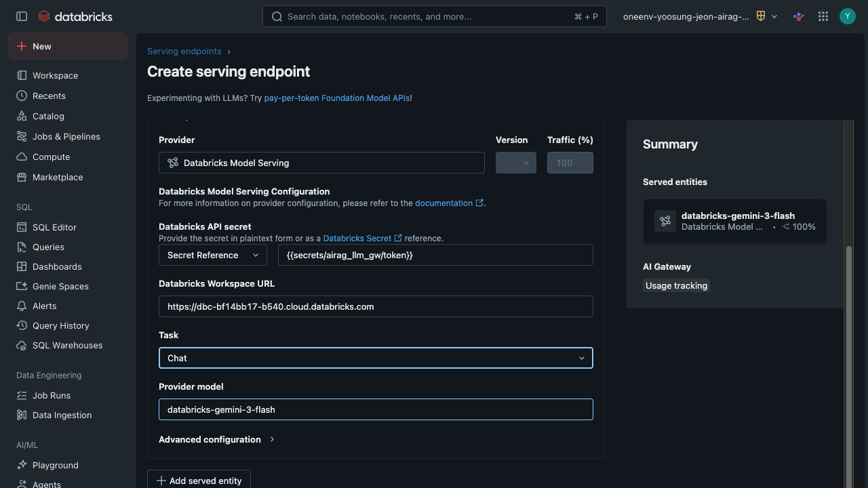The image size is (868, 488).
Task: Click the Queries icon
Action: coord(22,247)
